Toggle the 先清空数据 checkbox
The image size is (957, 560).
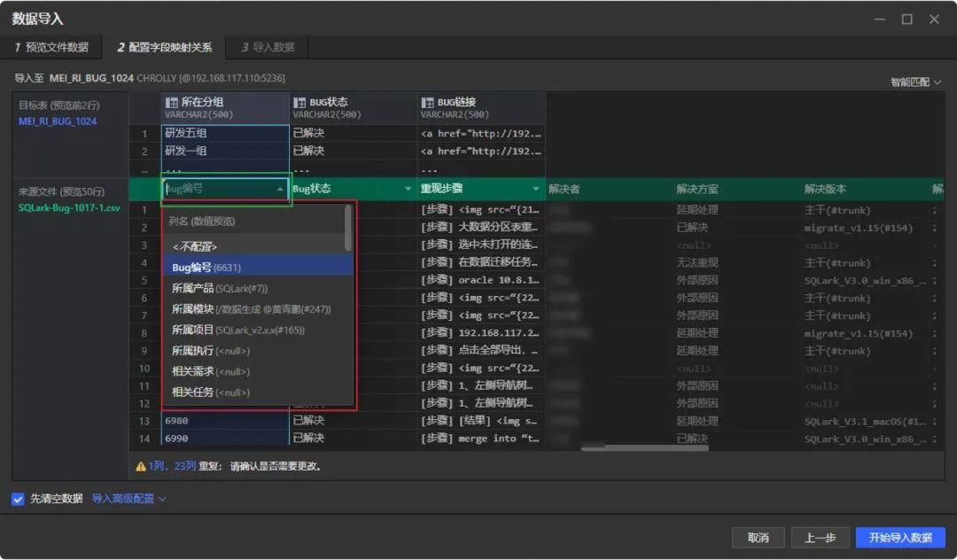click(18, 499)
